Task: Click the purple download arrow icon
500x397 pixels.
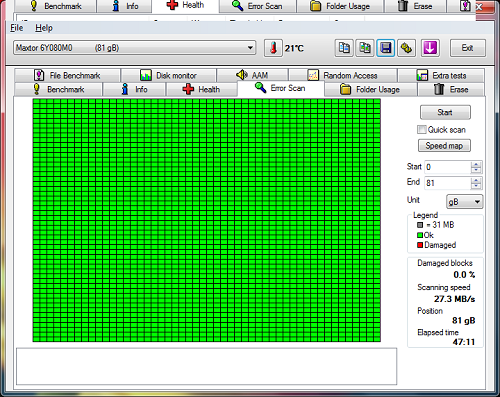Action: point(430,48)
